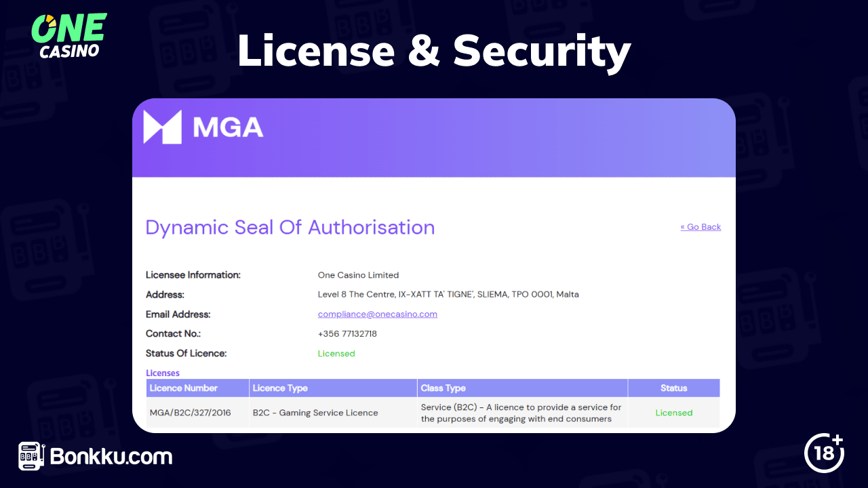Screen dimensions: 868x488
Task: Open the compliance@onecasino.com email link
Action: click(378, 314)
